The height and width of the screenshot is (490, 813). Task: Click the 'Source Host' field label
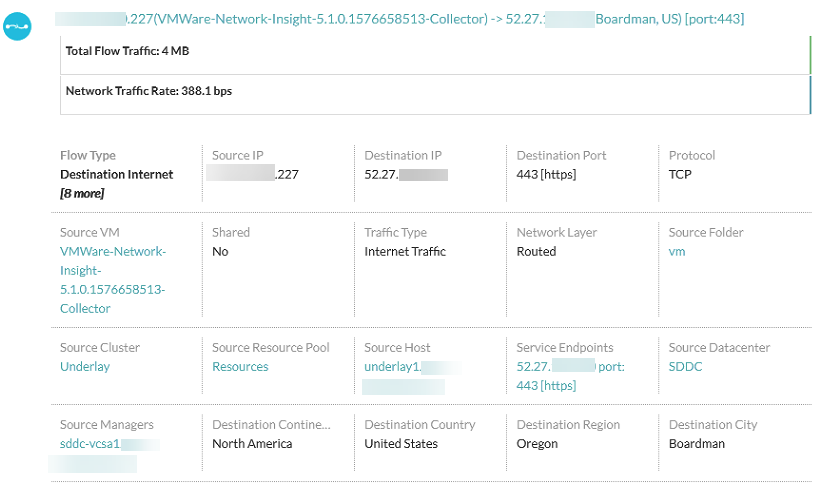tap(397, 347)
